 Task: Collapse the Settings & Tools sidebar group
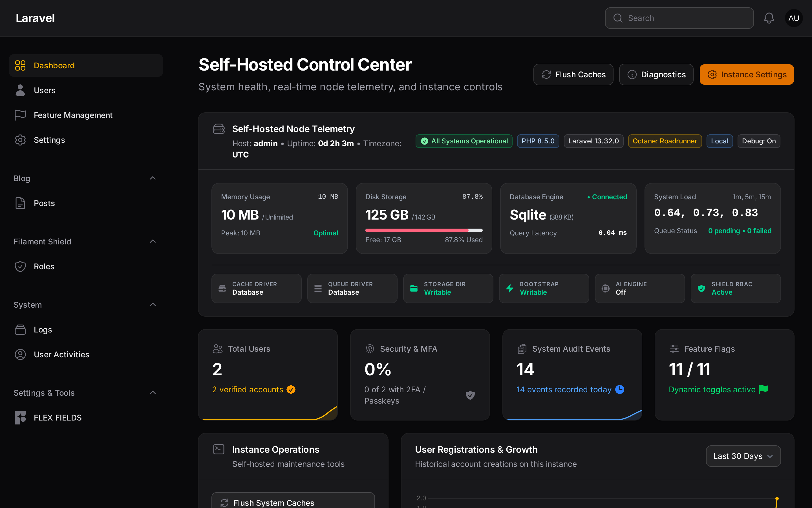tap(153, 392)
